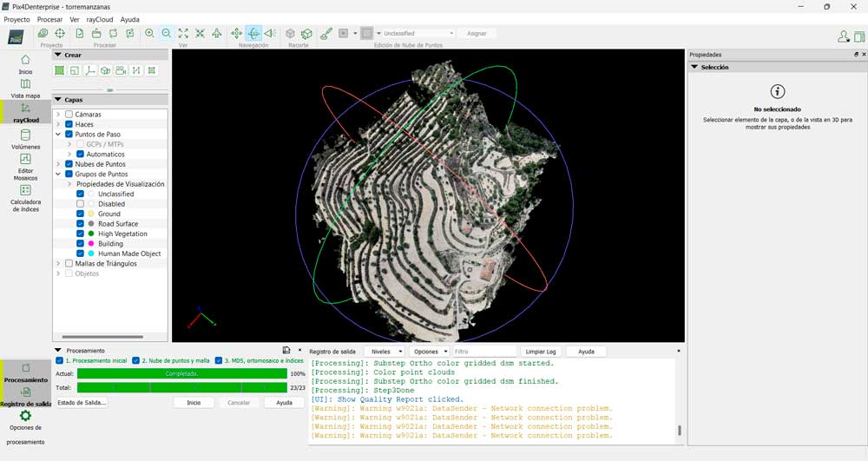Expand the Nubes de Puntos tree node
Viewport: 868px width, 461px height.
click(x=58, y=164)
